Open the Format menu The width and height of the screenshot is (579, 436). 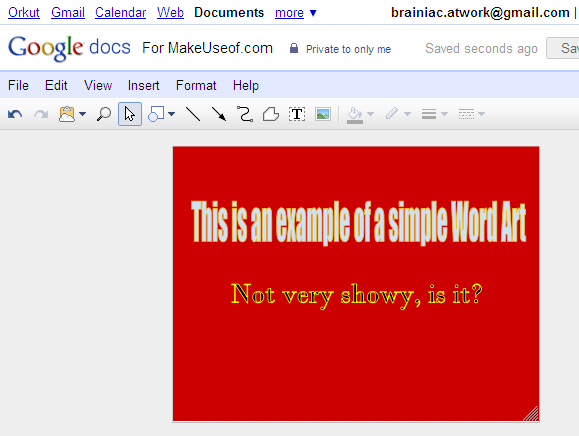(x=196, y=85)
